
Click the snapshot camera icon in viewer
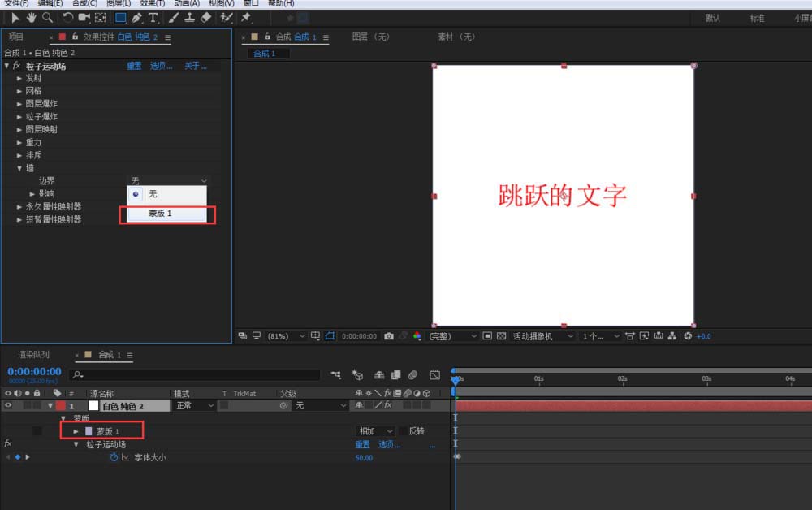[389, 336]
